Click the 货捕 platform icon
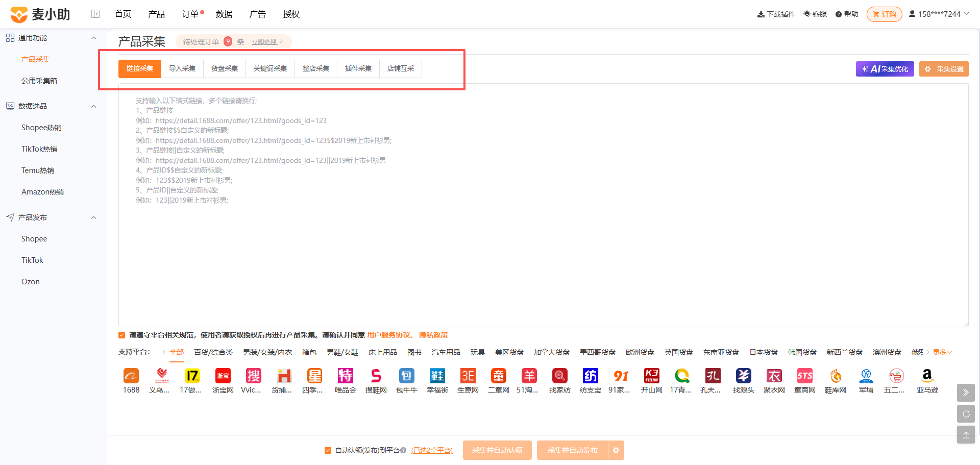 point(284,376)
